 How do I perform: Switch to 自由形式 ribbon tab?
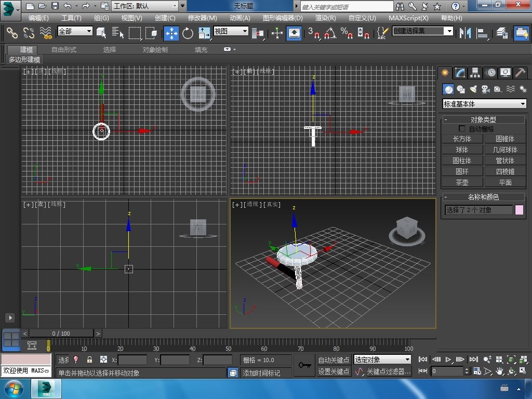[64, 49]
